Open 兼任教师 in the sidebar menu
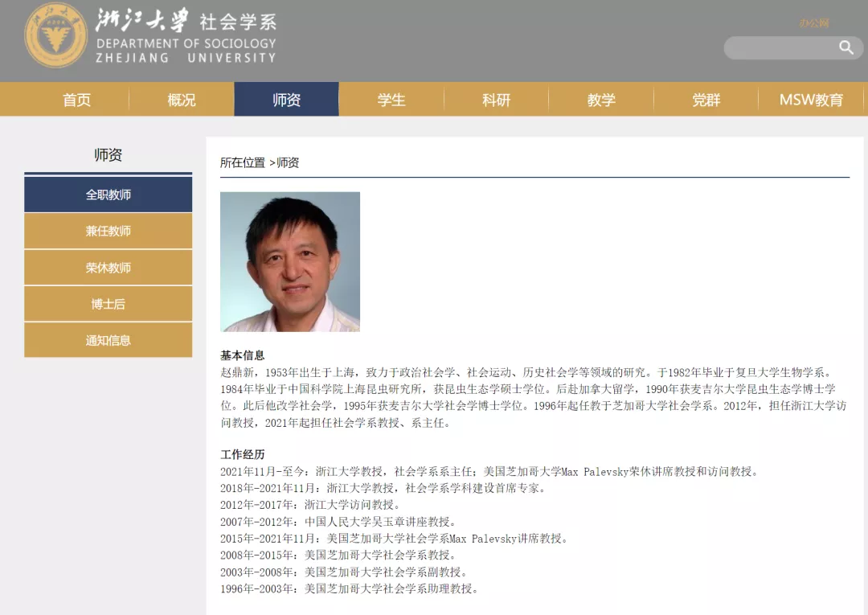This screenshot has height=615, width=868. pyautogui.click(x=108, y=231)
